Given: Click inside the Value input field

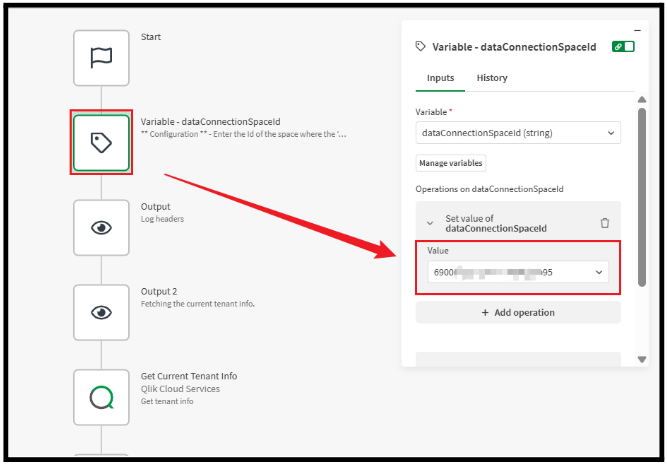Looking at the screenshot, I should coord(505,272).
